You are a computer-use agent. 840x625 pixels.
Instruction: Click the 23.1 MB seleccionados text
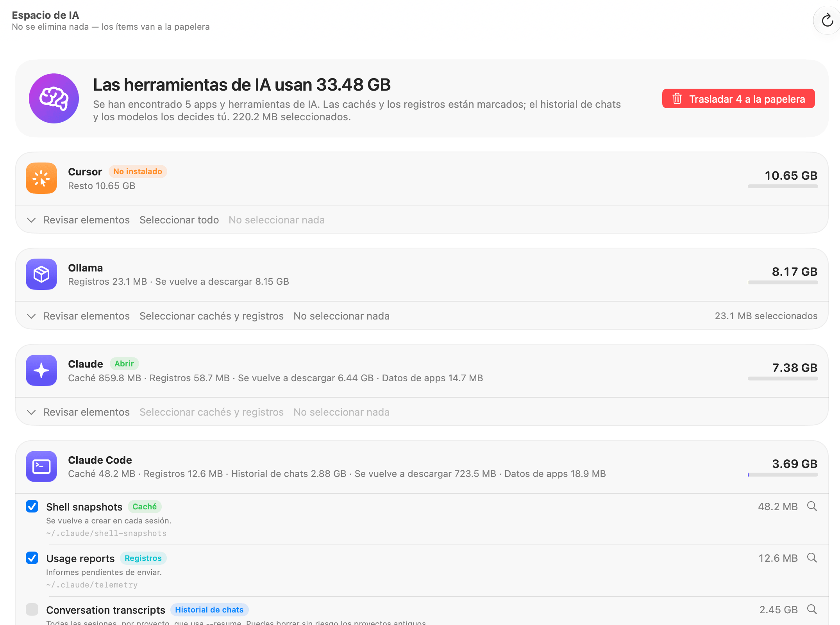[766, 316]
